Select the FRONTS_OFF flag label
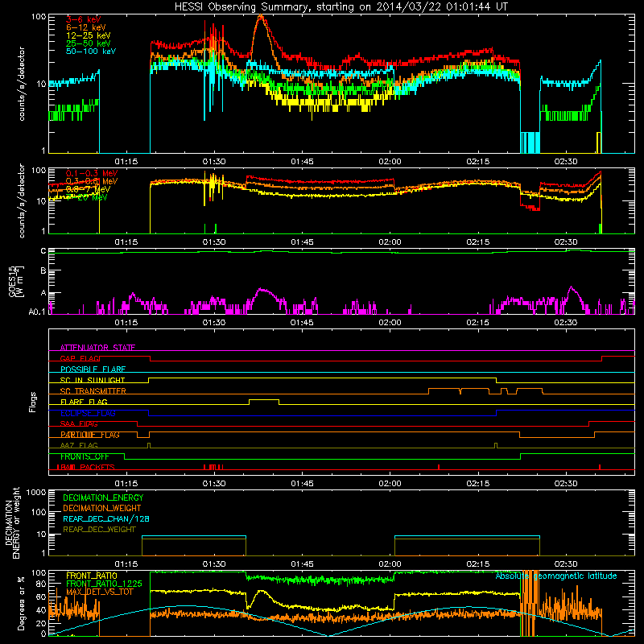644x644 pixels. click(85, 456)
